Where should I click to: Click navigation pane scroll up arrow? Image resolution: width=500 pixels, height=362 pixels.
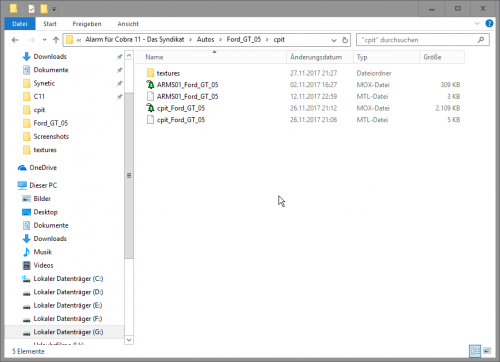[x=129, y=55]
